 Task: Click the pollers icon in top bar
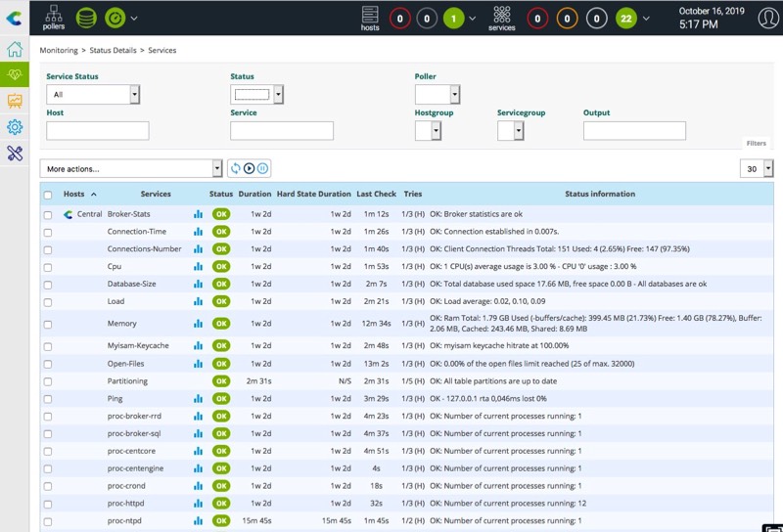(x=54, y=17)
